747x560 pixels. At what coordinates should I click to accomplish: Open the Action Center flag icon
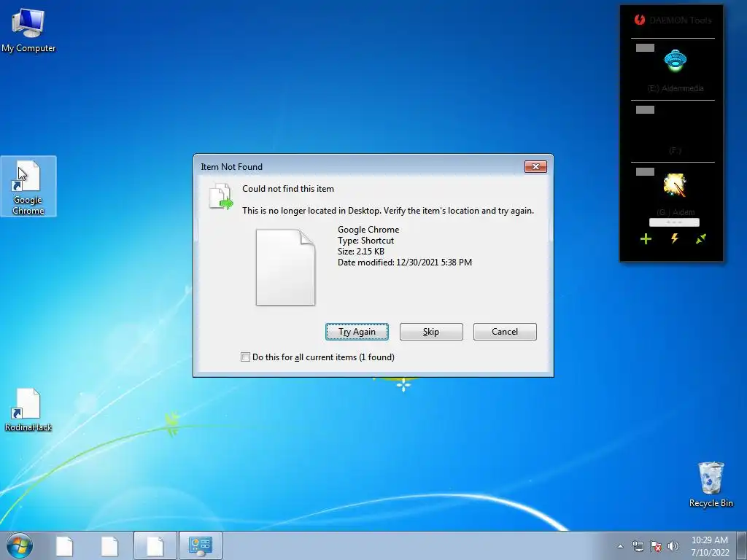pos(656,546)
